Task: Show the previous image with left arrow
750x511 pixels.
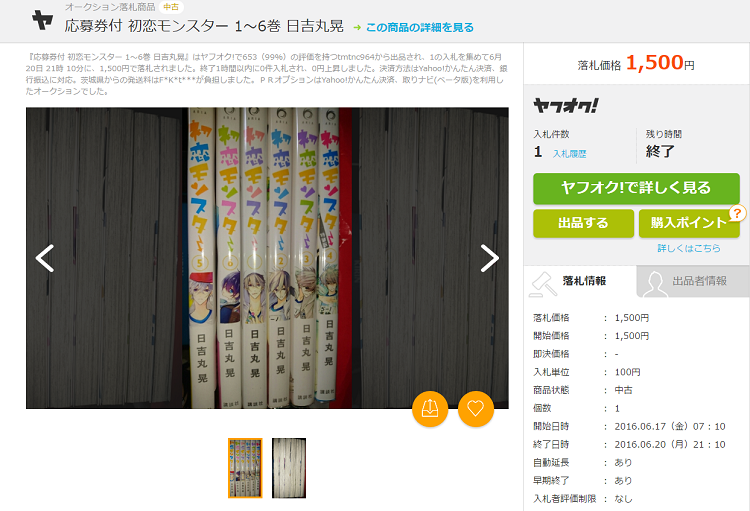Action: tap(44, 258)
